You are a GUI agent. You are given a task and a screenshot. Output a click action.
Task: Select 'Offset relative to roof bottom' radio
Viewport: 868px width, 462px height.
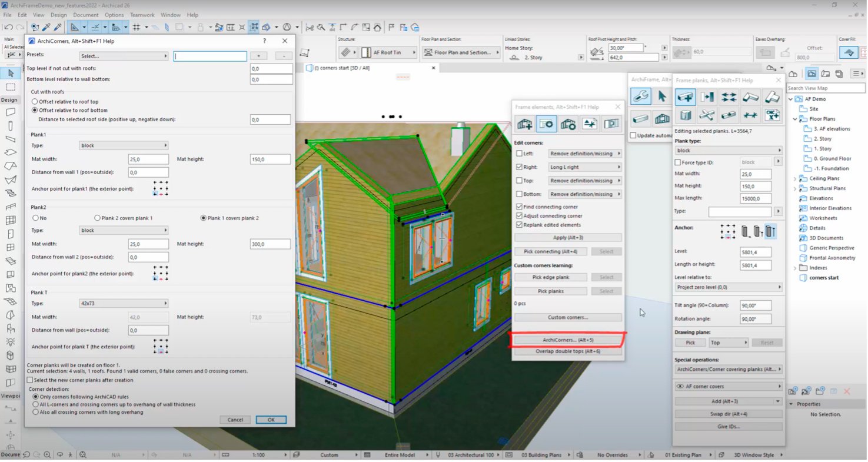pos(34,110)
